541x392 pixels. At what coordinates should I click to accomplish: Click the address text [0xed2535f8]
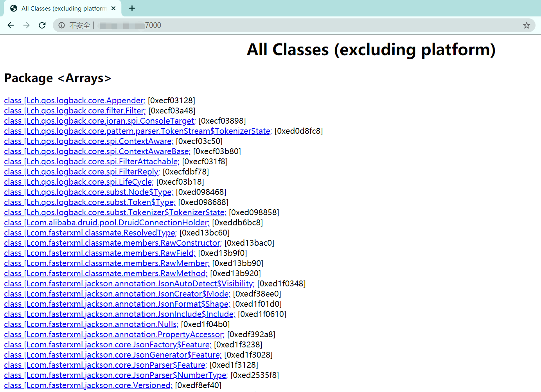pos(255,375)
